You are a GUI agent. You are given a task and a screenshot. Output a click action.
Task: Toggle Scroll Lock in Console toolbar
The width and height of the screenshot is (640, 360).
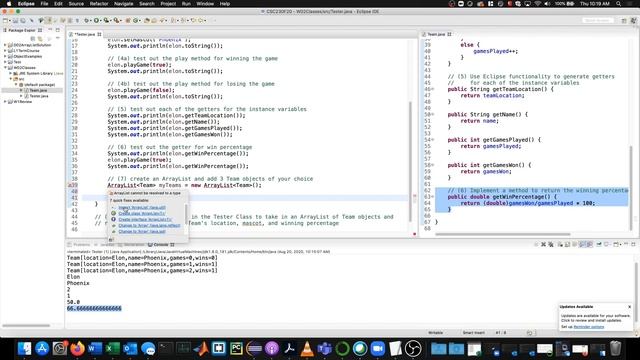click(x=567, y=244)
